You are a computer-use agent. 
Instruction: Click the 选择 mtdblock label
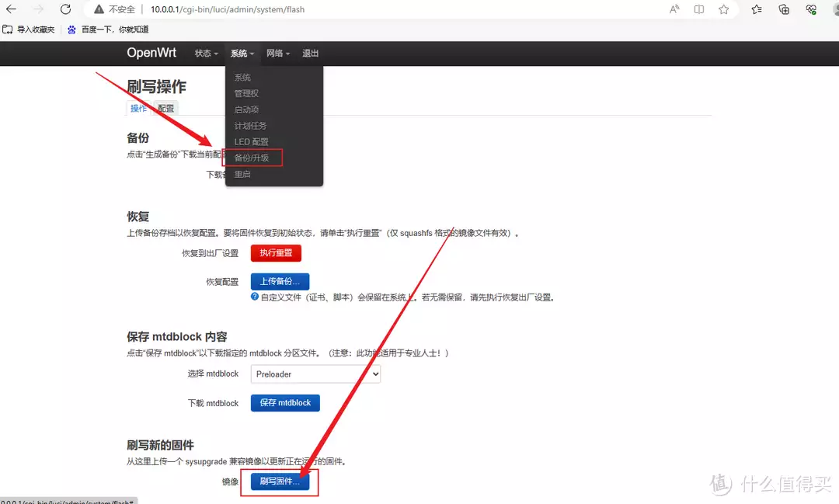tap(213, 374)
